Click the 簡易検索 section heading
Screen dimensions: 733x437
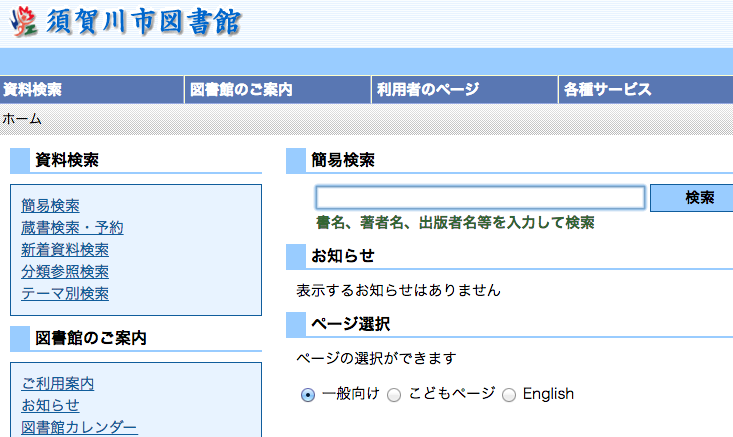click(x=343, y=160)
